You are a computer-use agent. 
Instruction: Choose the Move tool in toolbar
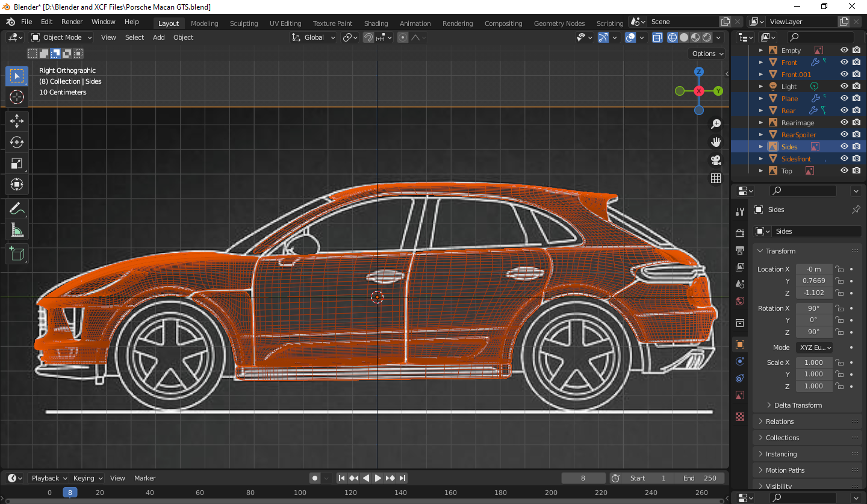click(x=17, y=121)
